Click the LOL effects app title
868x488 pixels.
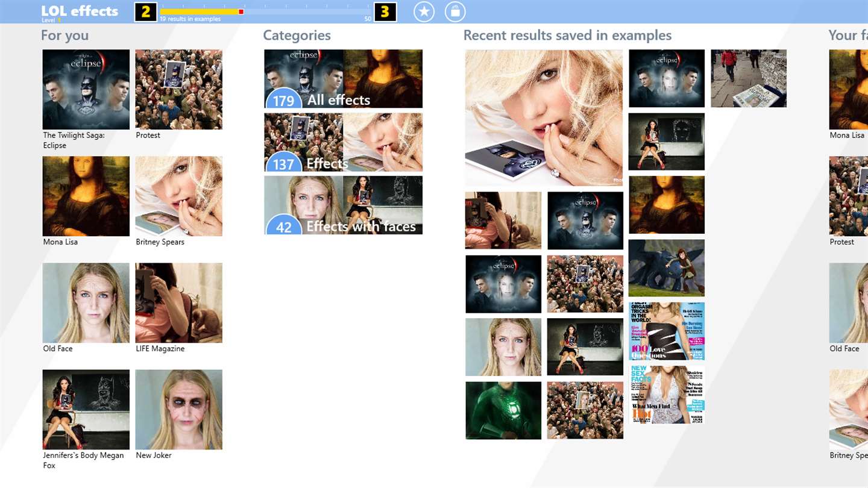[80, 11]
